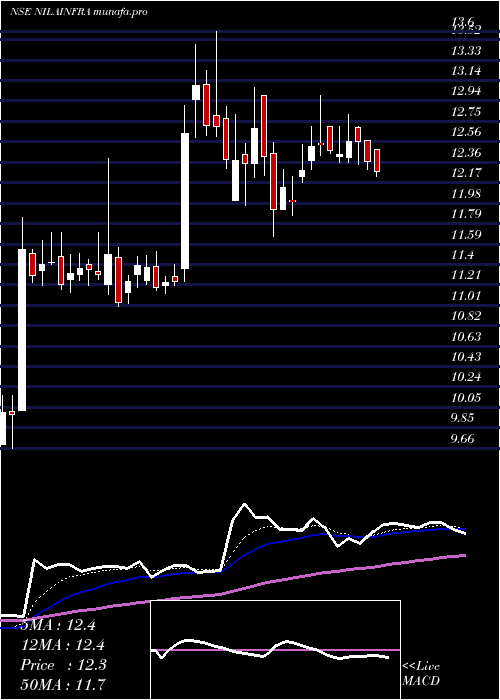Select the 10.43 price axis label
This screenshot has width=500, height=700.
pos(466,357)
